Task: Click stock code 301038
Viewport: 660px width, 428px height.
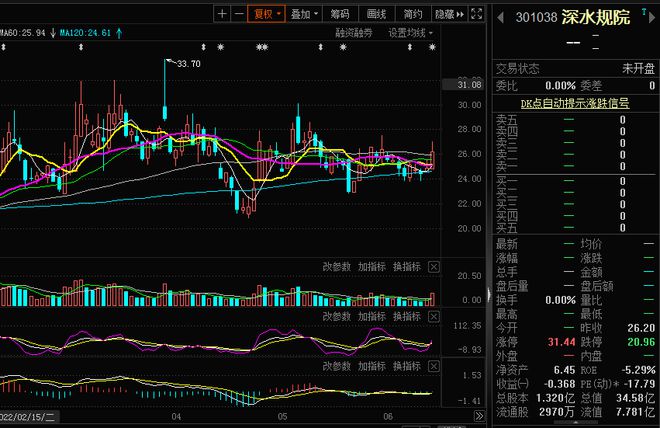Action: (x=536, y=17)
